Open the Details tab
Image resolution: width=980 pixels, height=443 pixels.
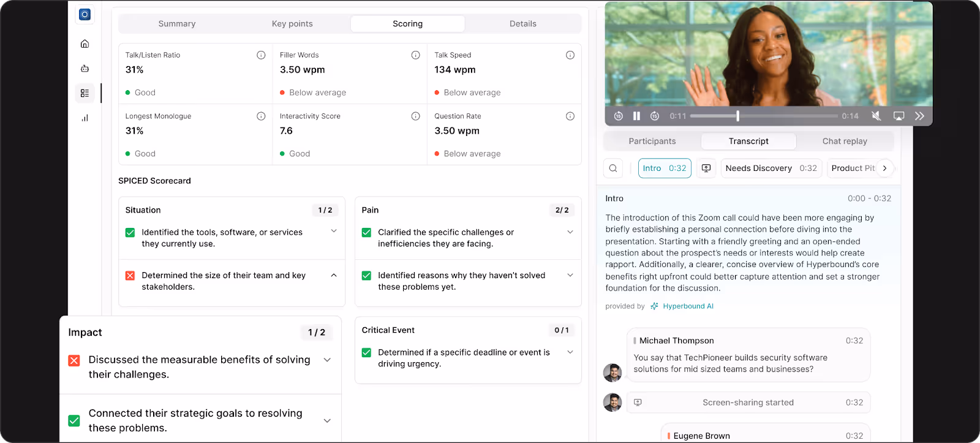[523, 24]
